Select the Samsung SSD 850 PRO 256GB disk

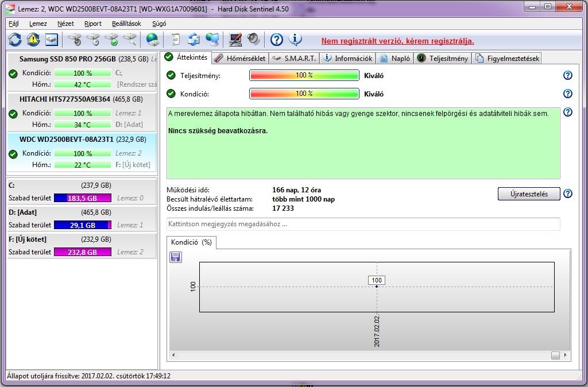(82, 72)
